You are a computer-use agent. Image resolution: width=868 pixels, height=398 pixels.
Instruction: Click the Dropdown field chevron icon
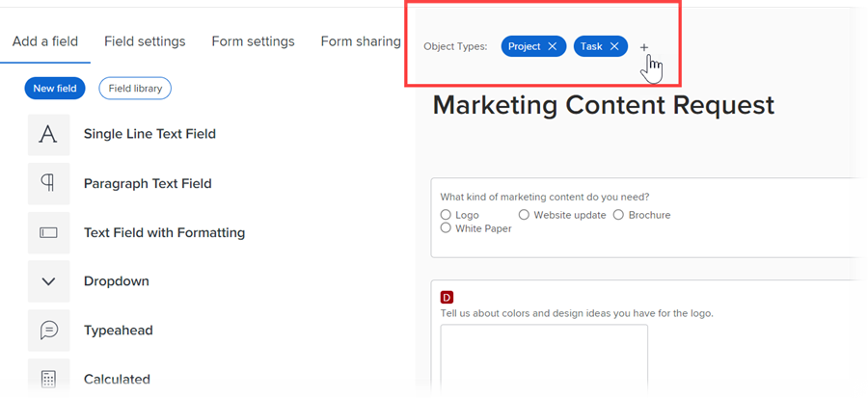click(48, 282)
